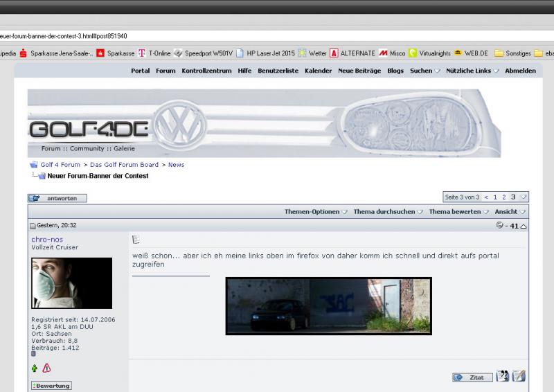Viewport: 554px width, 392px height.
Task: Click the antworten reply button
Action: pos(57,198)
